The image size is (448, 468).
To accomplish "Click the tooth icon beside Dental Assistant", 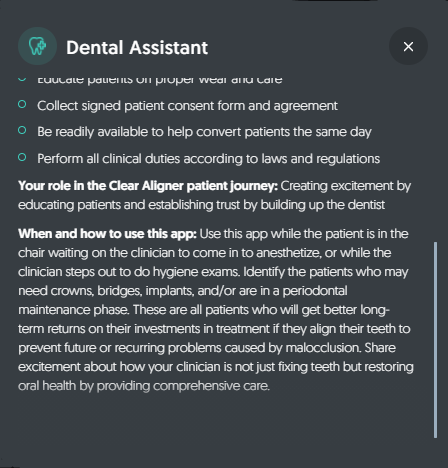I will point(37,46).
